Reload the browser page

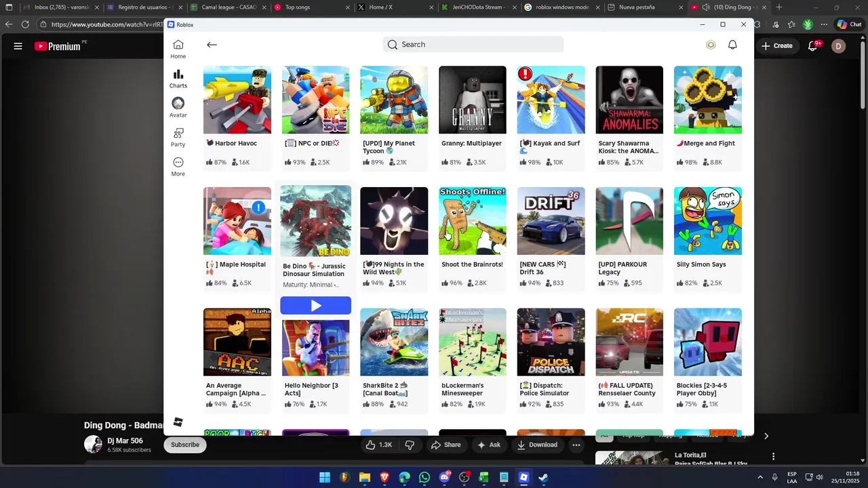(25, 24)
